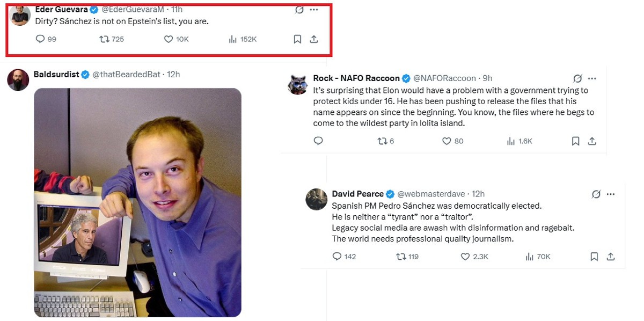Open more menu on NAFO Raccoon's tweet
The height and width of the screenshot is (321, 644).
coord(592,78)
